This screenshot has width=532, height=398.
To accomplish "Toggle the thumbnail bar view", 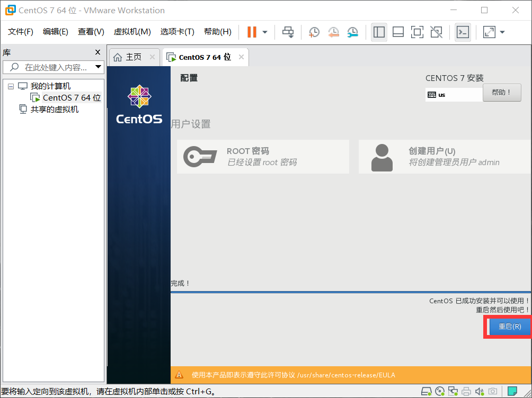I will point(398,32).
